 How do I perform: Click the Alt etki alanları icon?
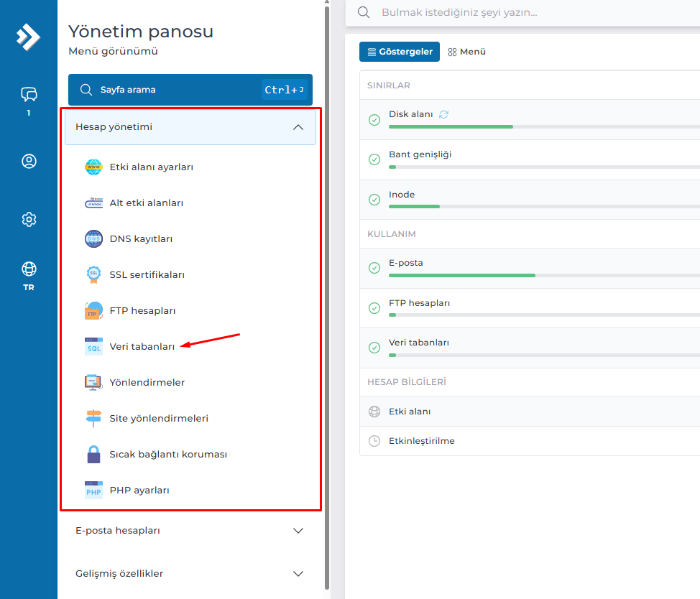coord(93,203)
